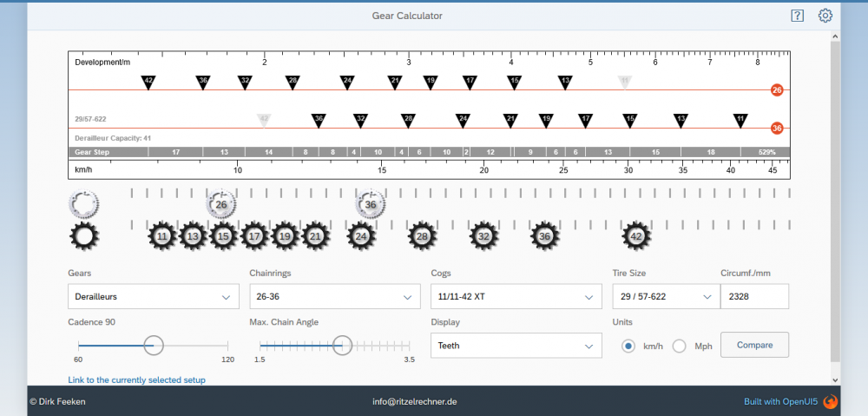The width and height of the screenshot is (868, 416).
Task: Open link to currently selected setup
Action: point(136,380)
